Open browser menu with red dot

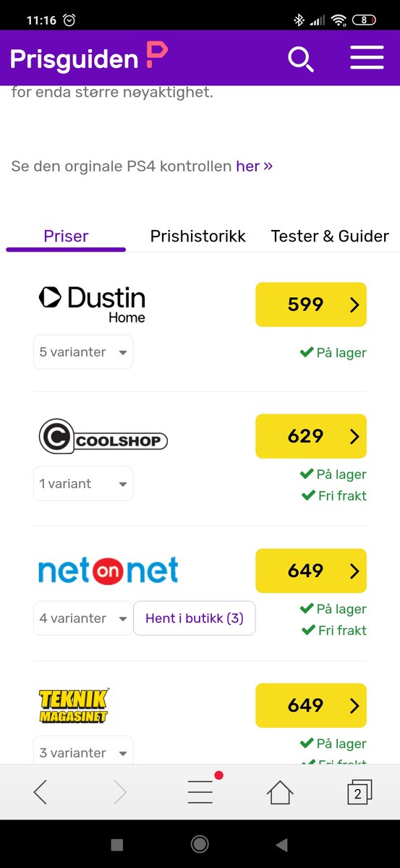pyautogui.click(x=201, y=791)
